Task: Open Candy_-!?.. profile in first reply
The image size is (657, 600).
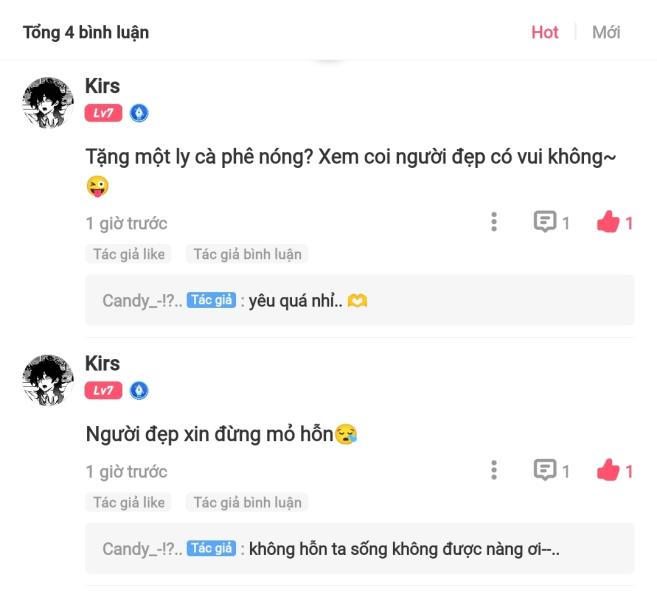Action: pyautogui.click(x=142, y=300)
